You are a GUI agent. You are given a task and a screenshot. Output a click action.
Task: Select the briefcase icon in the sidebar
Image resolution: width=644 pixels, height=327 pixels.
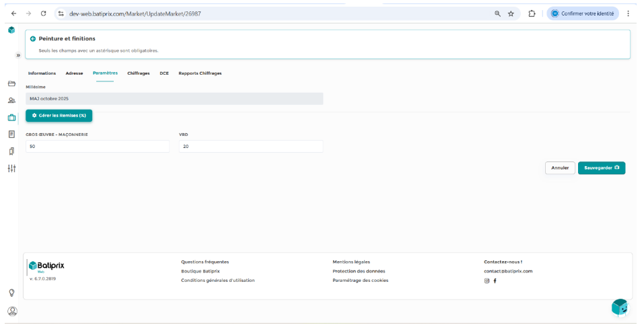click(11, 117)
